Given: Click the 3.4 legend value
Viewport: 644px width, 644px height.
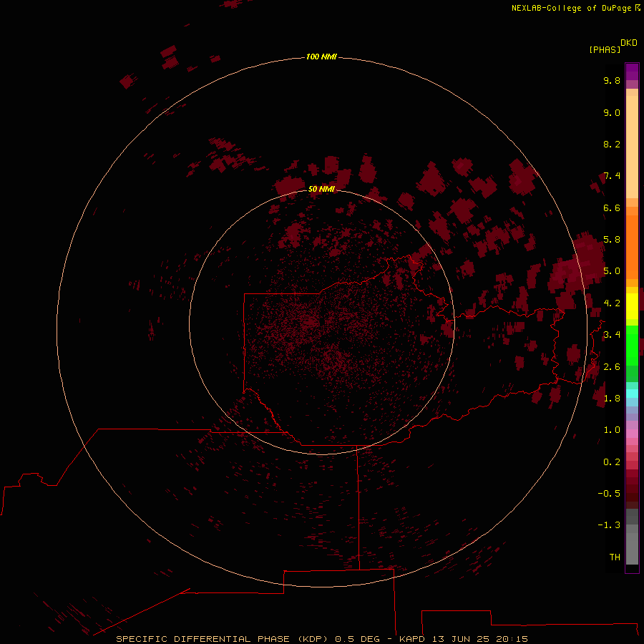Looking at the screenshot, I should click(612, 334).
